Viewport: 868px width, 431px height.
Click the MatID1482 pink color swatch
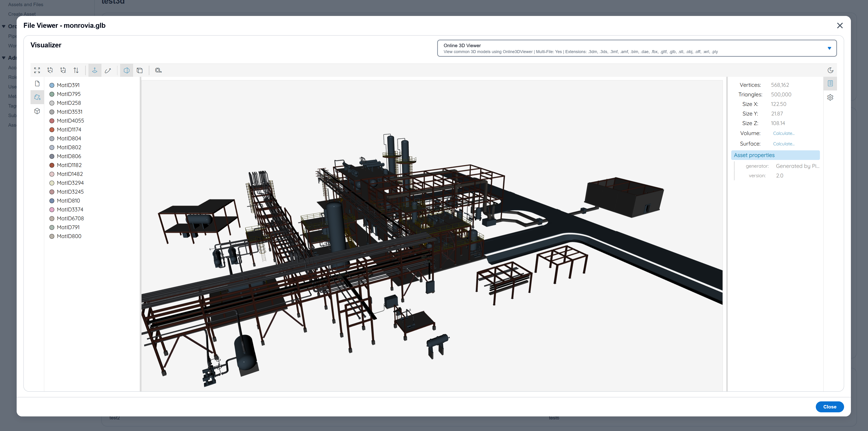(52, 174)
